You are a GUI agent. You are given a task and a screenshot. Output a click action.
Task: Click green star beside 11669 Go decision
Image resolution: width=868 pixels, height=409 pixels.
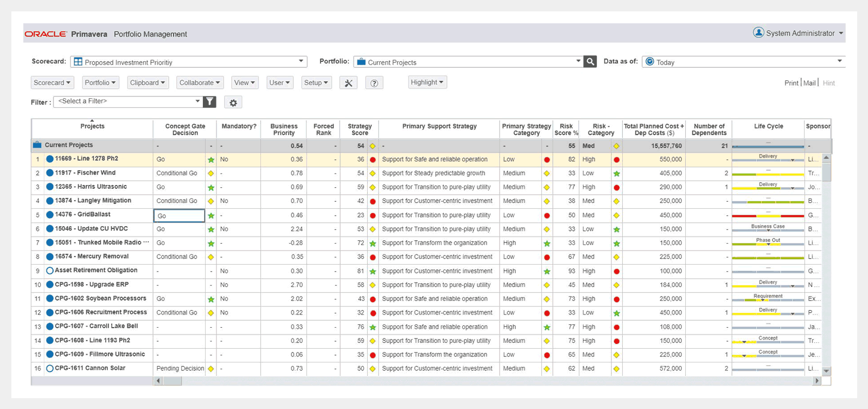coord(211,160)
